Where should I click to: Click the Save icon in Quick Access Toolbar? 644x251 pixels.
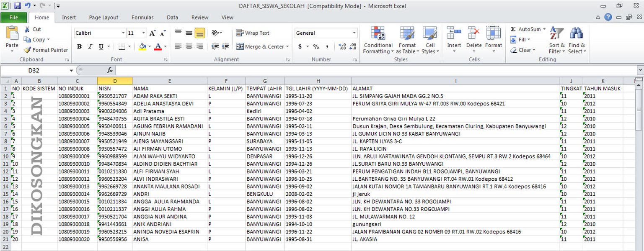tap(17, 6)
